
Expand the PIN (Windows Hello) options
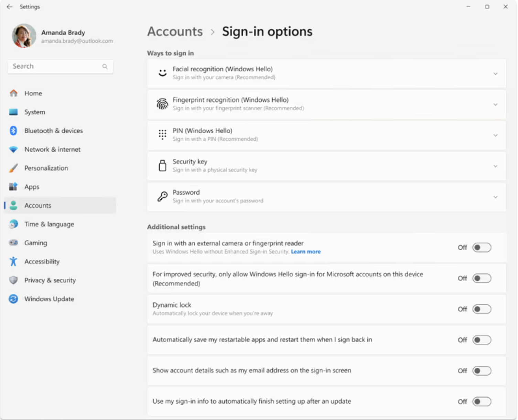pos(326,135)
